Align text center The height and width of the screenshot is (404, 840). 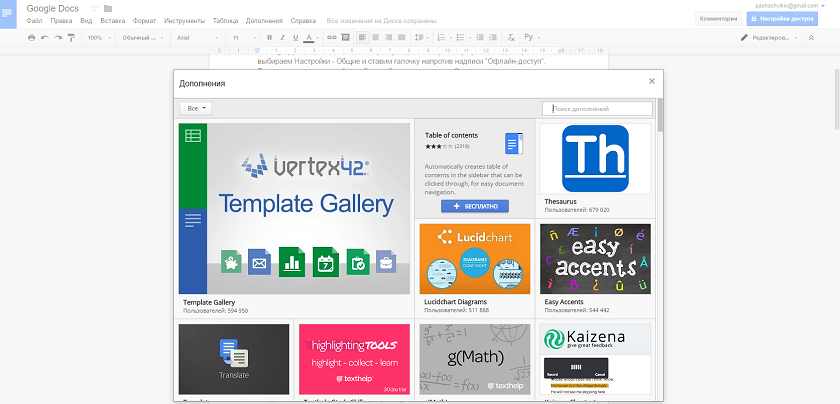point(376,38)
